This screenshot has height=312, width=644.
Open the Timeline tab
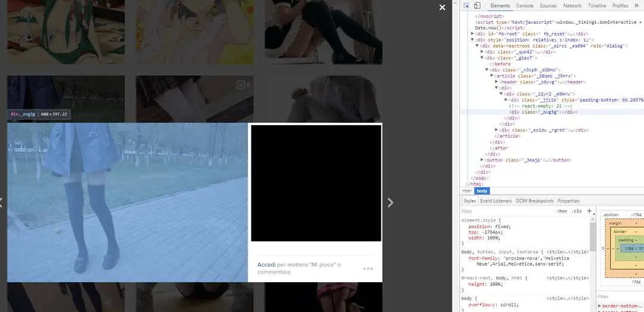(597, 6)
